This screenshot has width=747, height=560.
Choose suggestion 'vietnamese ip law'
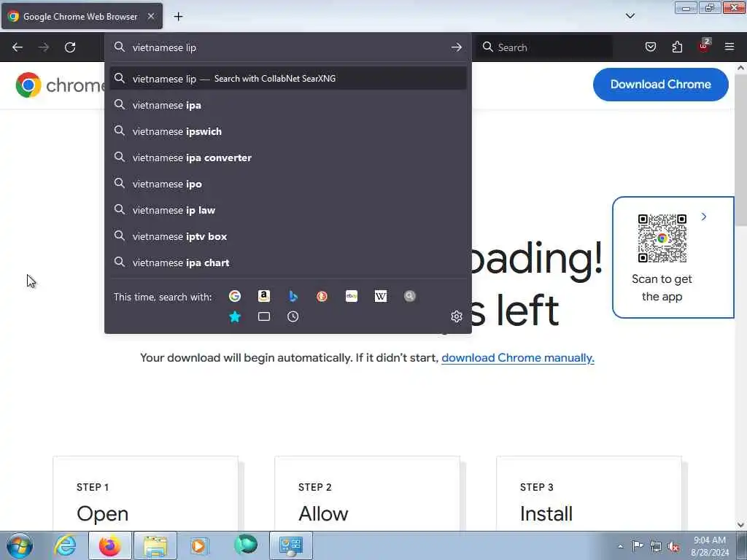288,210
